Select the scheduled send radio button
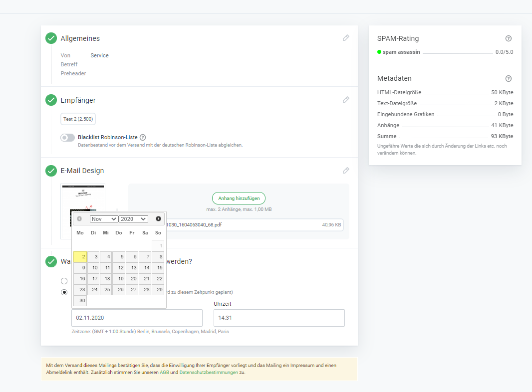 [64, 292]
